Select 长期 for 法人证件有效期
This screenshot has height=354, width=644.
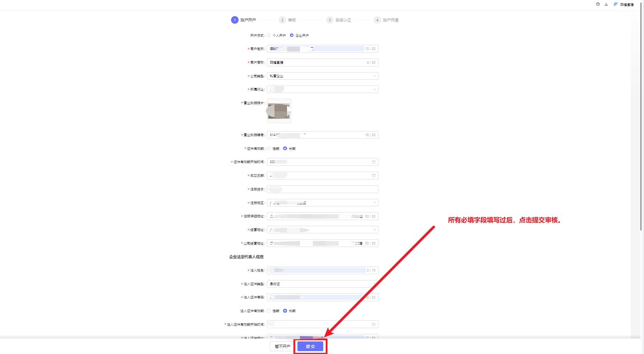pos(285,311)
